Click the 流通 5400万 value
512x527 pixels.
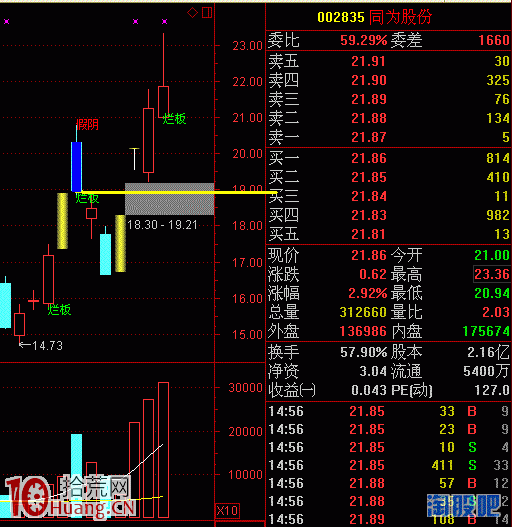pyautogui.click(x=486, y=371)
